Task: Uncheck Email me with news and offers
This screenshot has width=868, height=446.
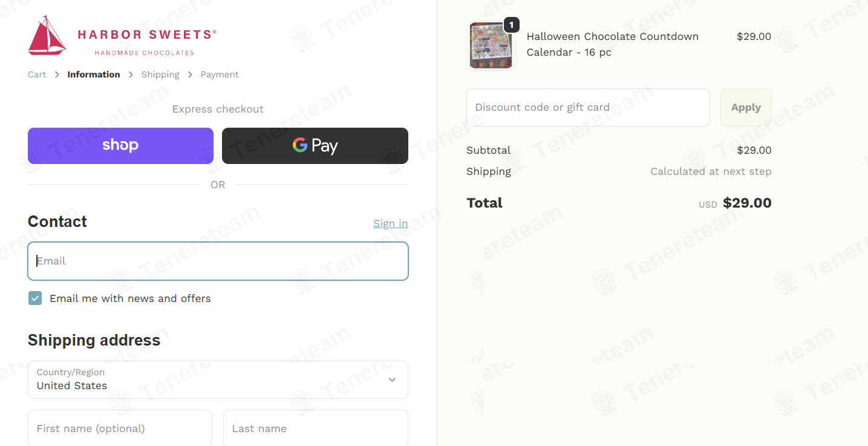Action: (x=35, y=298)
